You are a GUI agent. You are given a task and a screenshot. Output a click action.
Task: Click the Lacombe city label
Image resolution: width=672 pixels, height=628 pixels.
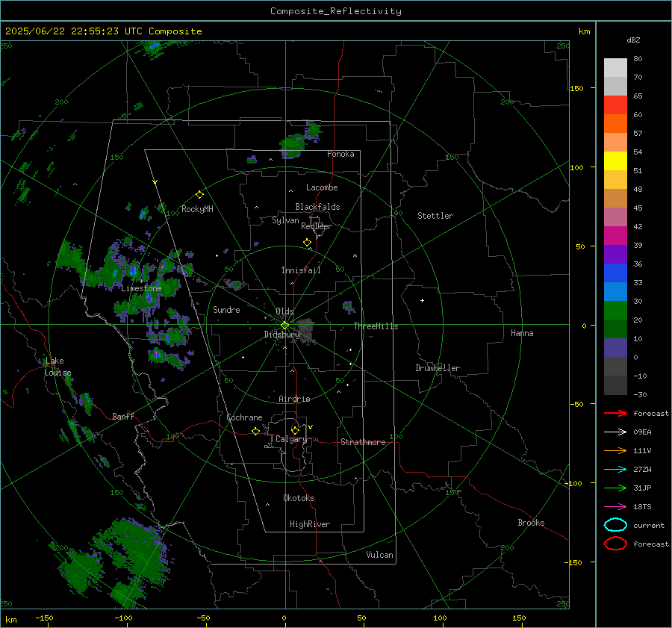pos(322,187)
